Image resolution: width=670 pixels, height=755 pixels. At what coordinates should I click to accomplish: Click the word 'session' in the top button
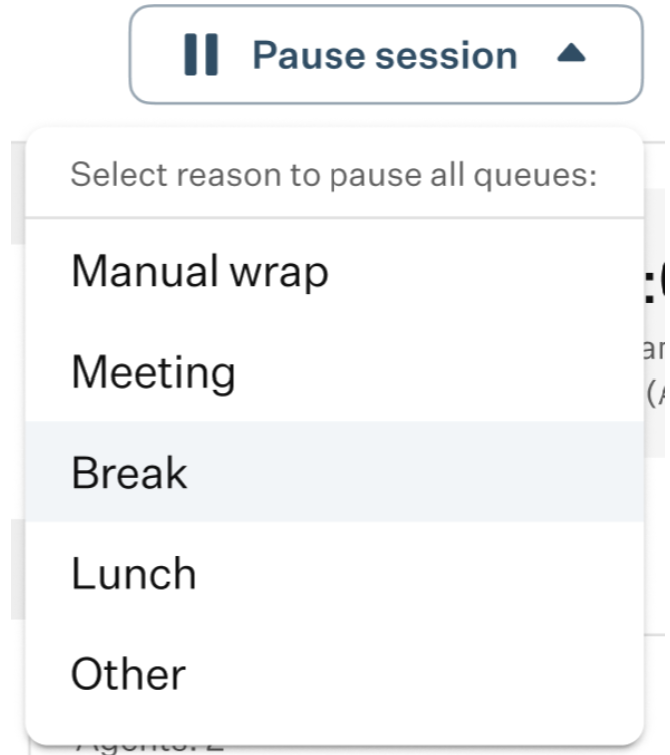point(446,55)
